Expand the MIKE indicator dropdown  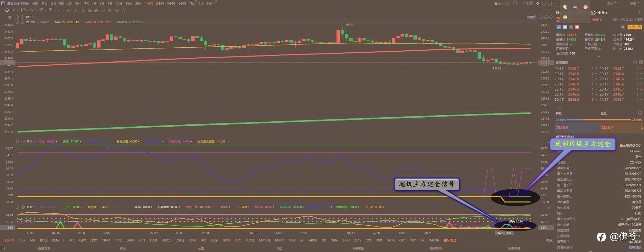[x=35, y=17]
